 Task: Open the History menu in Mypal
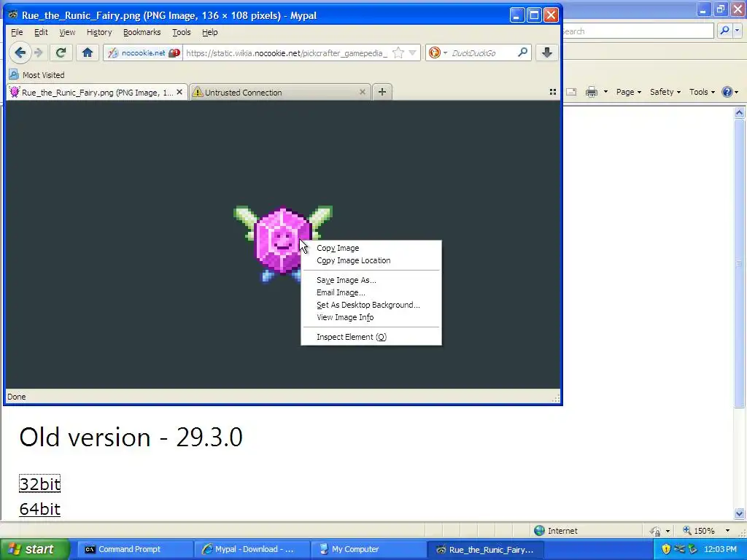[99, 32]
